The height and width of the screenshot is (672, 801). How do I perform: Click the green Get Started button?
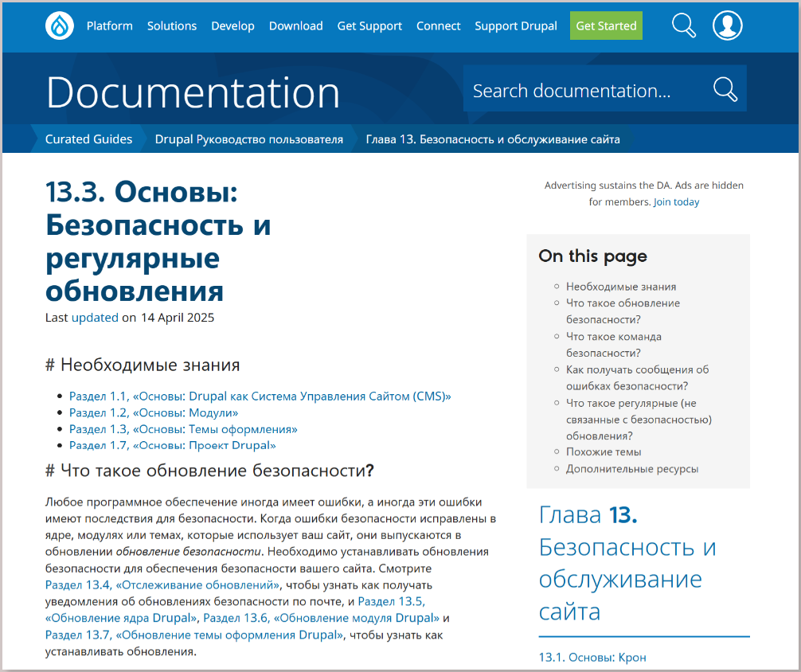pyautogui.click(x=606, y=25)
